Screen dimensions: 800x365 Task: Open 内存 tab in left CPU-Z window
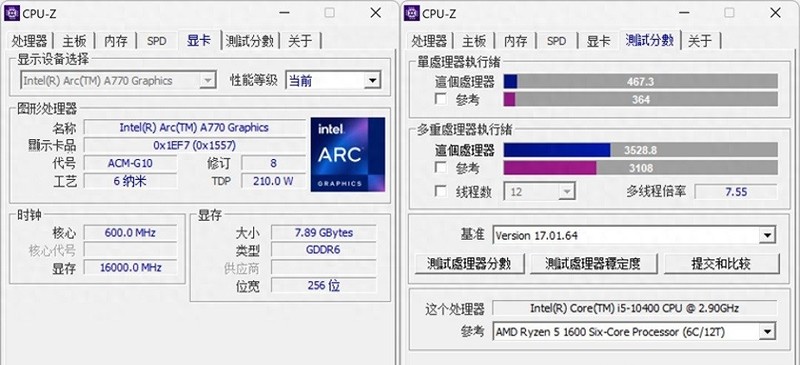click(x=115, y=41)
